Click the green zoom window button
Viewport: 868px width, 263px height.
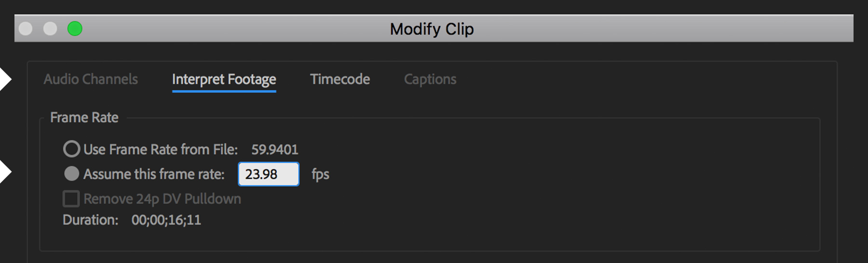75,29
